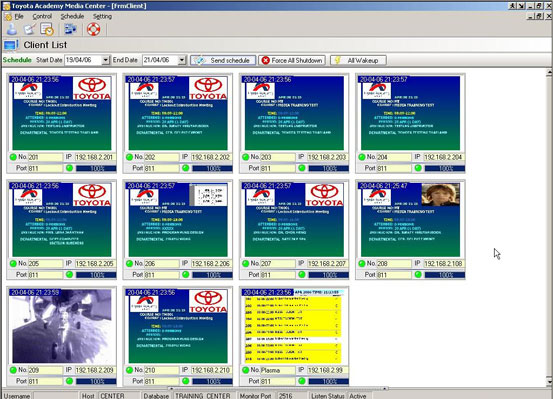The width and height of the screenshot is (553, 399).
Task: Click the green status light next to No. Plasma
Action: (x=246, y=370)
